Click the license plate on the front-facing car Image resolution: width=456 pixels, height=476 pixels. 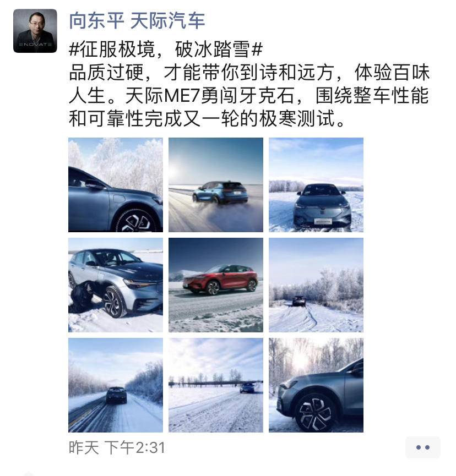323,222
